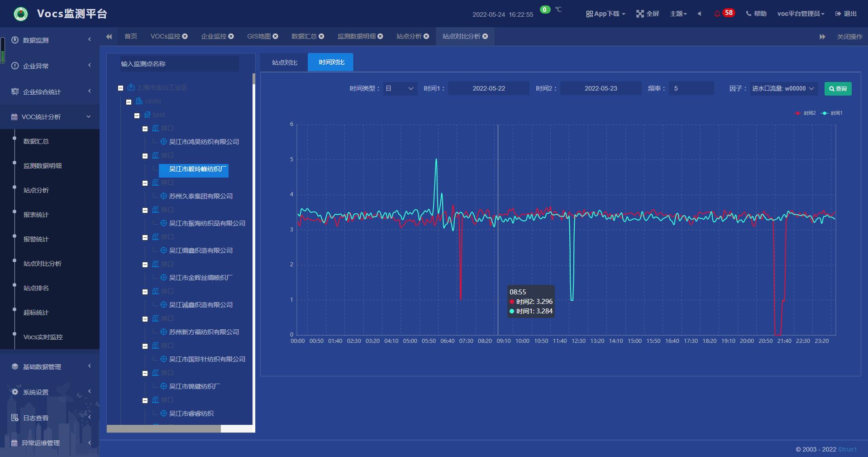
Task: Click the speaker sound icon in header
Action: 700,14
